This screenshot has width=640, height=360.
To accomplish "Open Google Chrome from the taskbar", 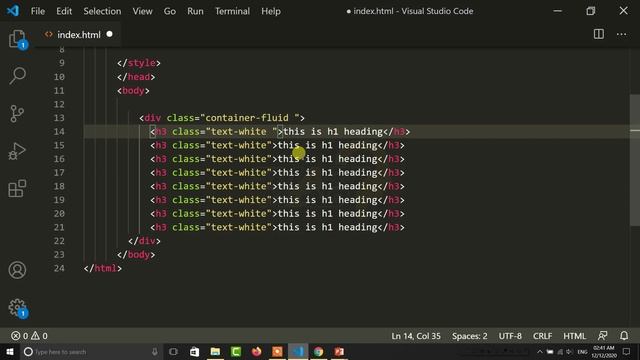I will tap(318, 351).
